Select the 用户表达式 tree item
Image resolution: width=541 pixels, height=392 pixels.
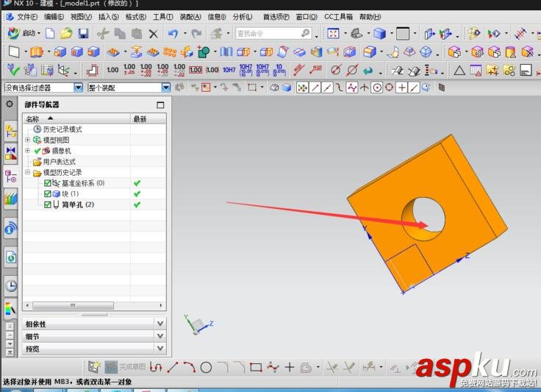tap(59, 162)
